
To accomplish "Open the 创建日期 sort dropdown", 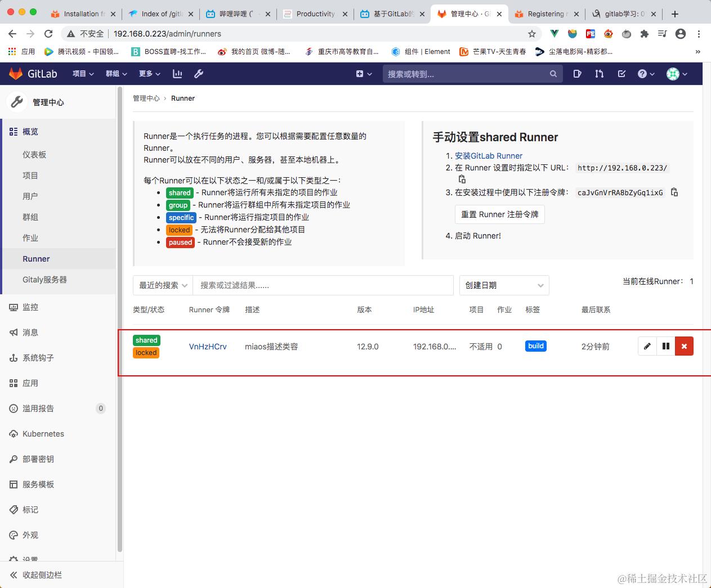I will pyautogui.click(x=504, y=285).
